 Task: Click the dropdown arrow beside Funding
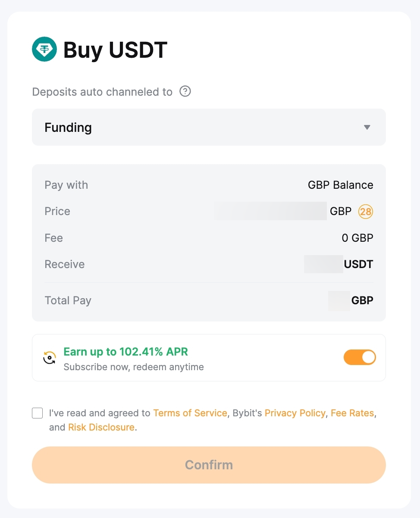[x=367, y=127]
